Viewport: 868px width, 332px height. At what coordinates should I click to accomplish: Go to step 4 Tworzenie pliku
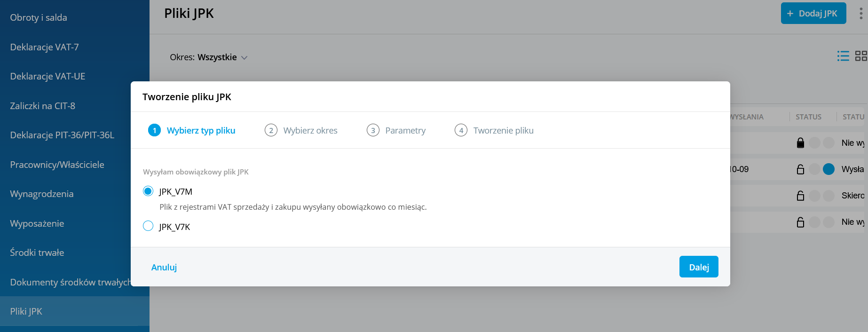(x=494, y=130)
